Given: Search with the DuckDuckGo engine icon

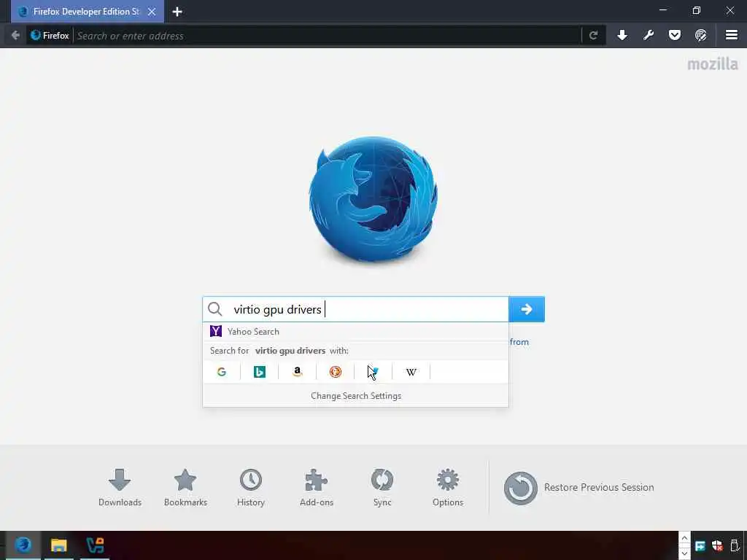Looking at the screenshot, I should pos(336,372).
